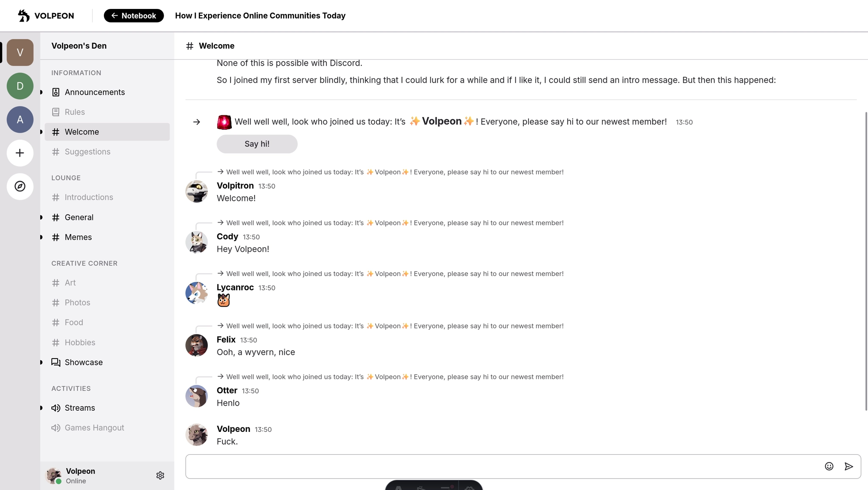Click the message input field
The image size is (868, 490).
point(500,466)
